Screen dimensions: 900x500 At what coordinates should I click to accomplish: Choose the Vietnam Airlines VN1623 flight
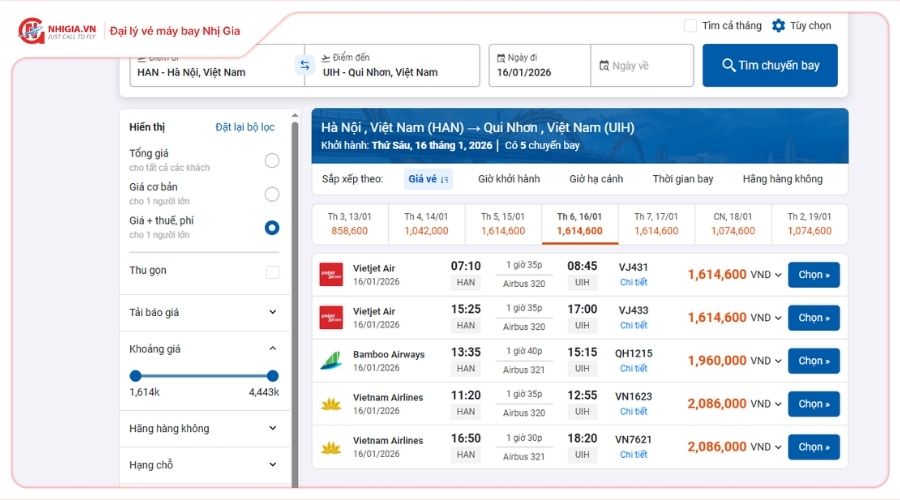coord(813,404)
